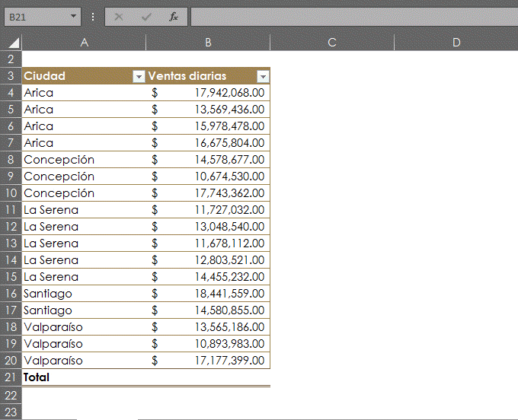The width and height of the screenshot is (518, 420).
Task: Select column C header
Action: 332,43
